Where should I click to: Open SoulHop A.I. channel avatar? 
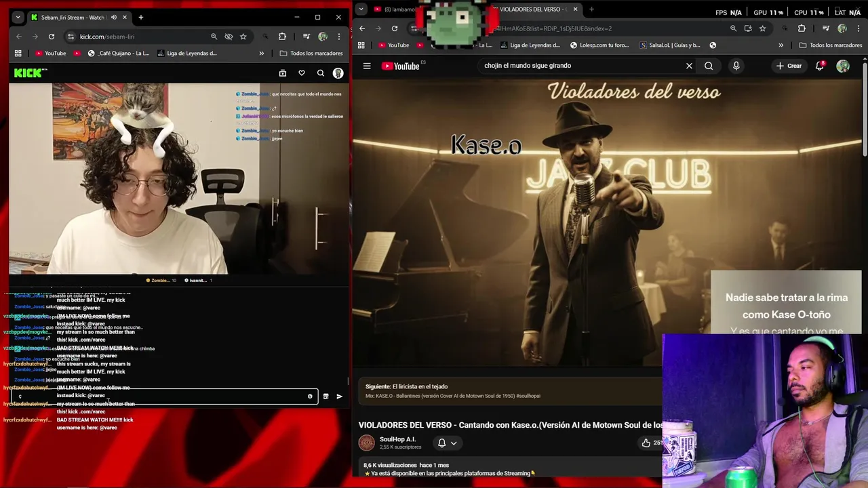[x=367, y=443]
